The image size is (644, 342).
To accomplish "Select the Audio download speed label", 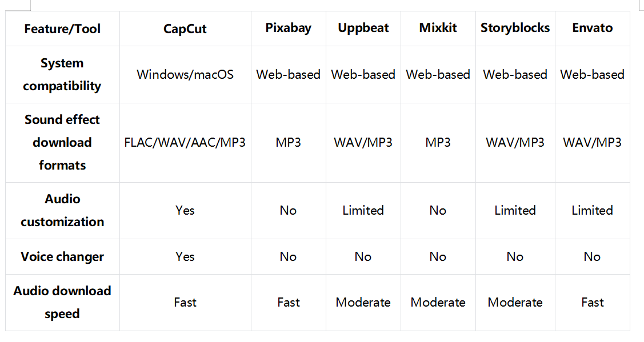I will pos(62,302).
